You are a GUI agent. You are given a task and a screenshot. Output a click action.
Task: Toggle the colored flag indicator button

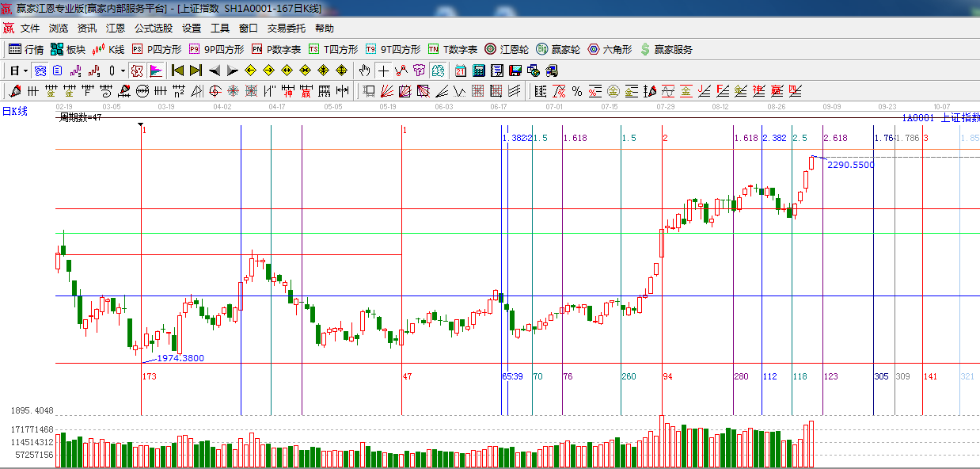pos(156,71)
